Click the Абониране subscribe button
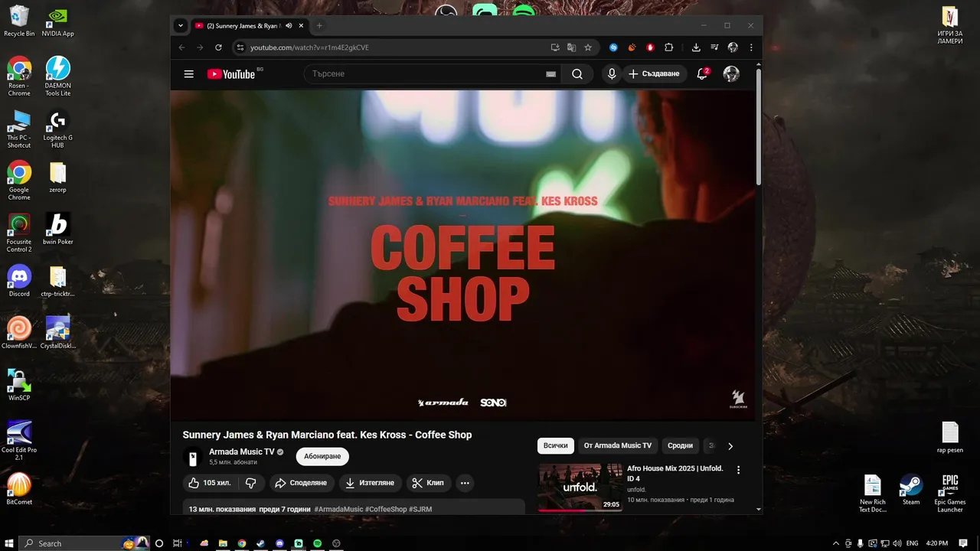This screenshot has height=551, width=980. pyautogui.click(x=322, y=456)
